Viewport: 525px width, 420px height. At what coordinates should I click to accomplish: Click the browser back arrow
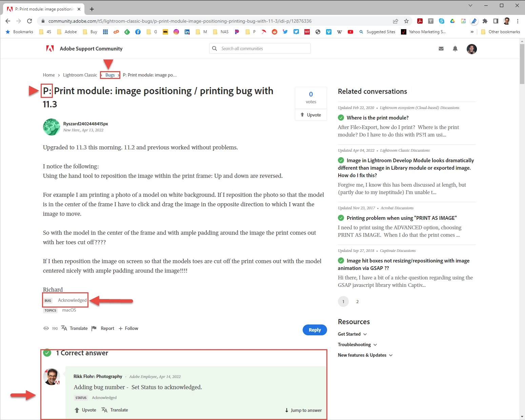coord(8,21)
